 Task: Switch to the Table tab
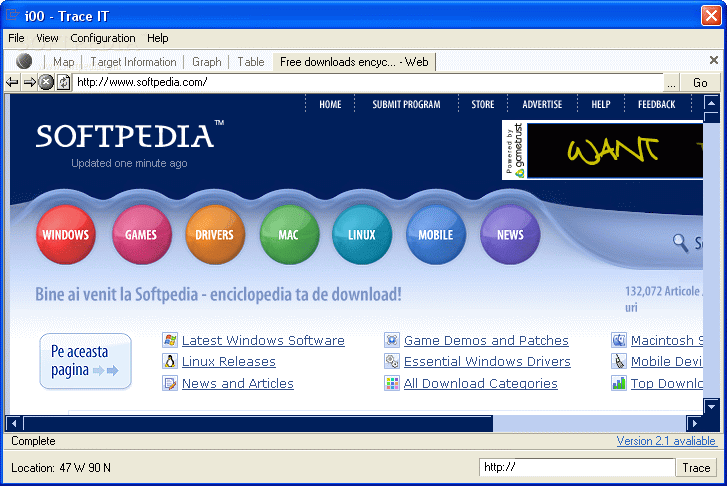pos(251,62)
